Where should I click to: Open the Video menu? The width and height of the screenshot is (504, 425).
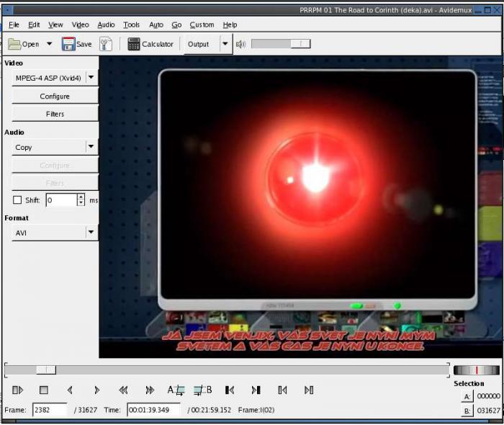pos(81,24)
